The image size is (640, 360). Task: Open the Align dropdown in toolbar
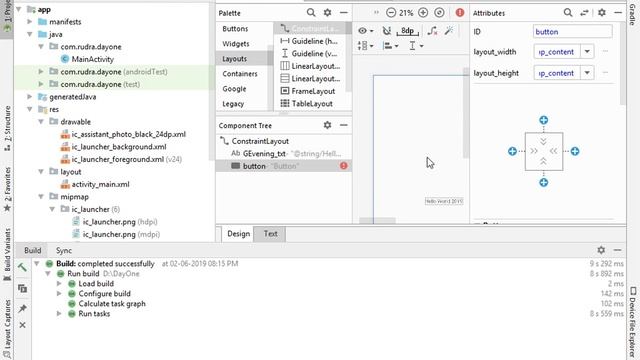tap(390, 46)
